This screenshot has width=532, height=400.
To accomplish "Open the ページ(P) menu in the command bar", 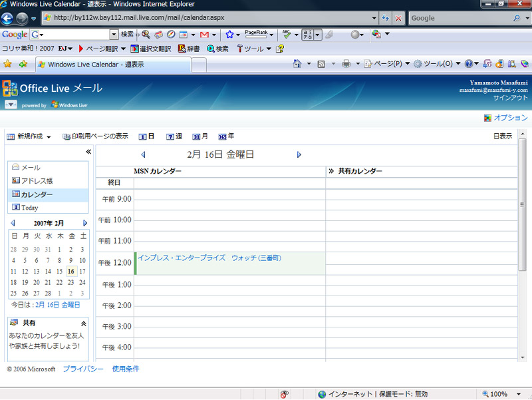I will point(387,64).
